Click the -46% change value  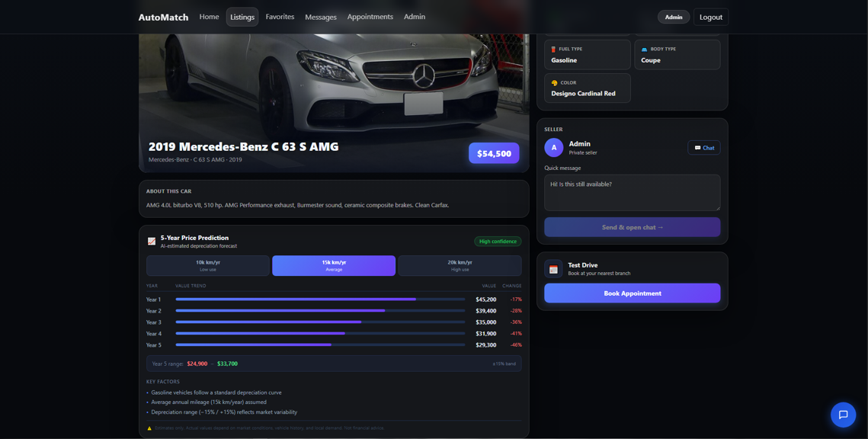tap(516, 345)
